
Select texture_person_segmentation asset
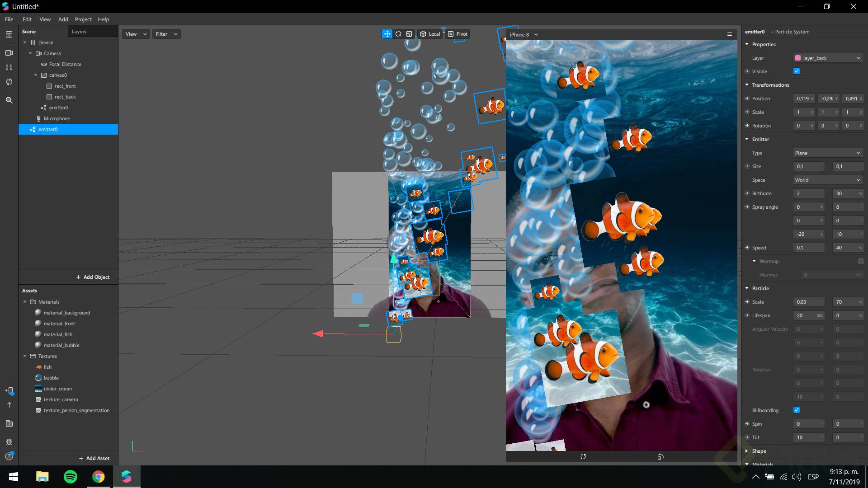pos(76,410)
